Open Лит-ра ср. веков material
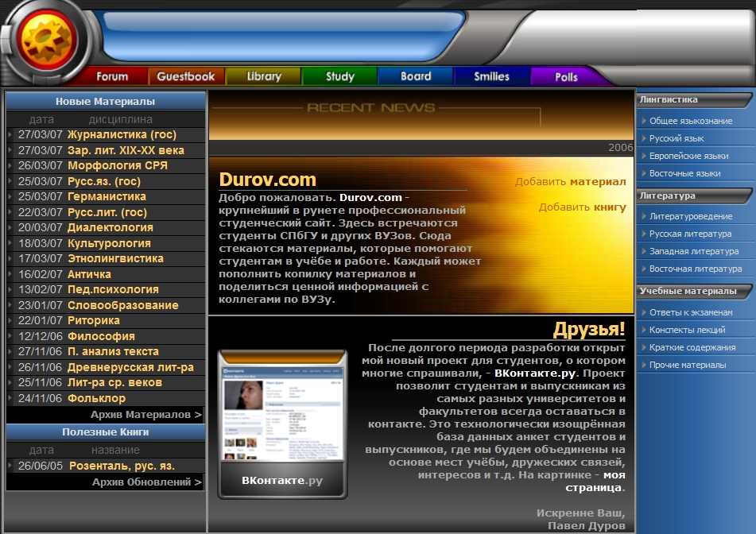Screen dimensions: 756x534 (114, 383)
